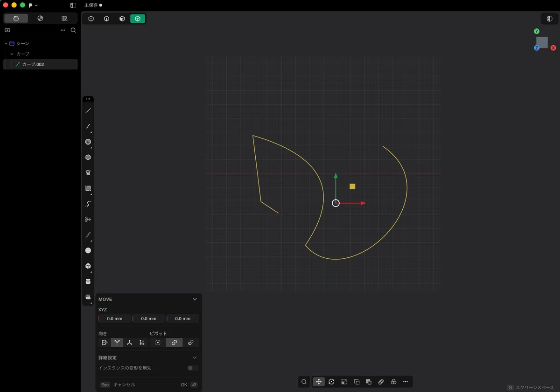Viewport: 560px width, 392px height.
Task: Select the Polygon hexagon tool
Action: pos(88,158)
